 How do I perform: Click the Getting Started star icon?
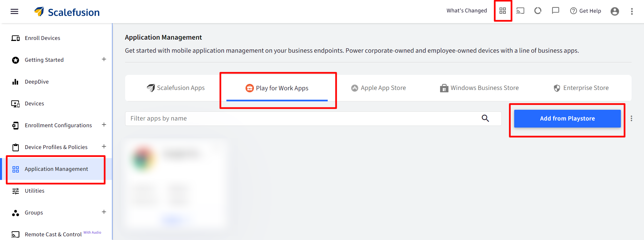tap(15, 60)
